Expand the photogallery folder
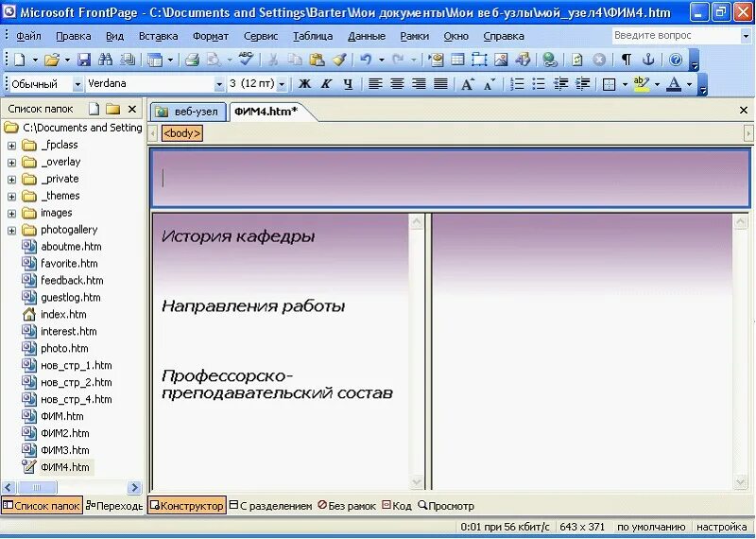The height and width of the screenshot is (539, 756). tap(11, 231)
